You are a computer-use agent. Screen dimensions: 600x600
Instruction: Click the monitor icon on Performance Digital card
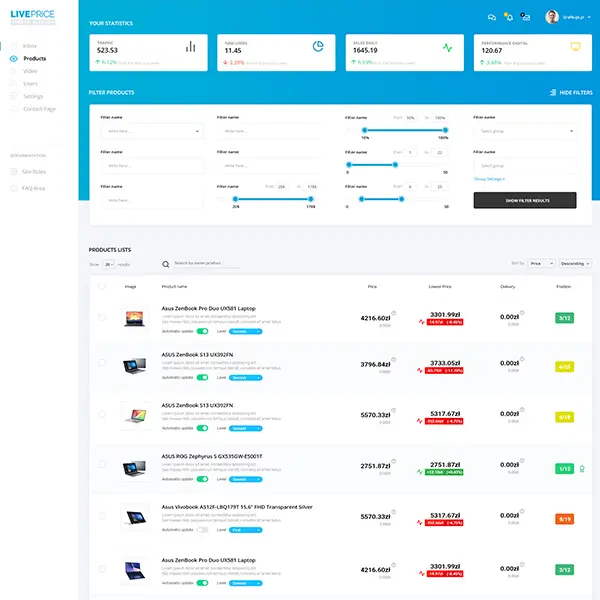(x=575, y=47)
